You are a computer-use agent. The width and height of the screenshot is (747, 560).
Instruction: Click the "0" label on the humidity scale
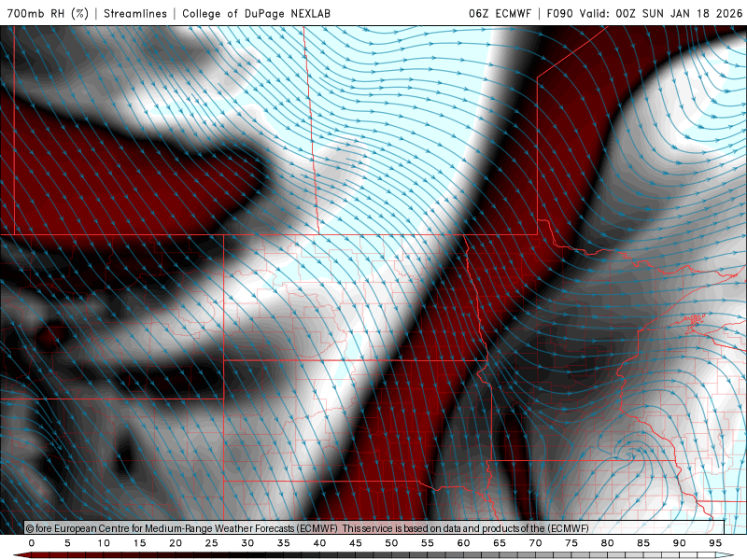tap(32, 543)
